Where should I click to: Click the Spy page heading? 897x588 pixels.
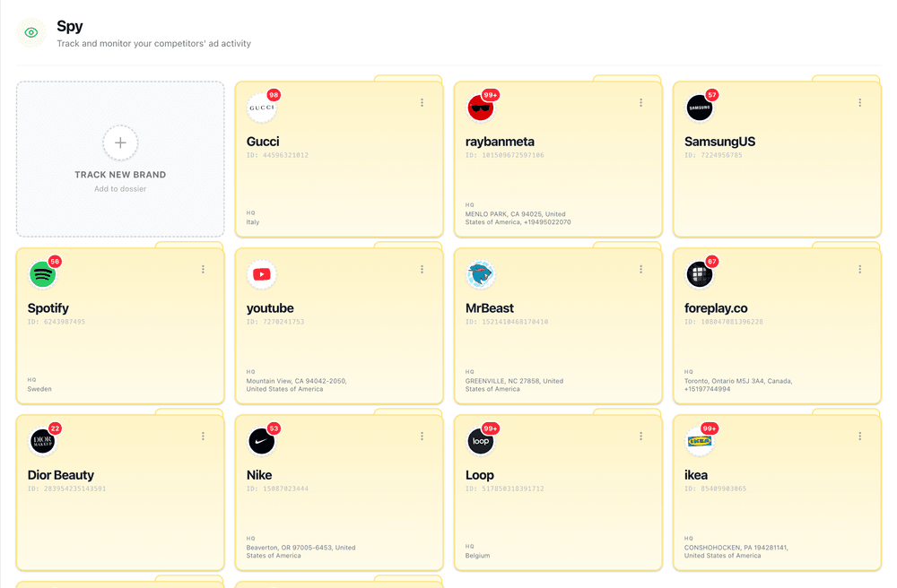(x=70, y=26)
